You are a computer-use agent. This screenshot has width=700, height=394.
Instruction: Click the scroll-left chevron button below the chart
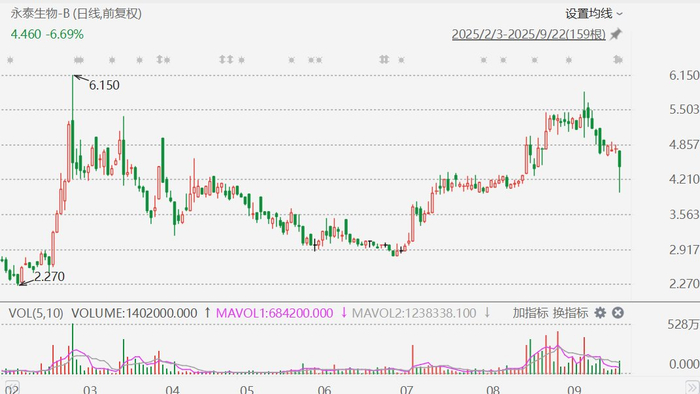12,387
